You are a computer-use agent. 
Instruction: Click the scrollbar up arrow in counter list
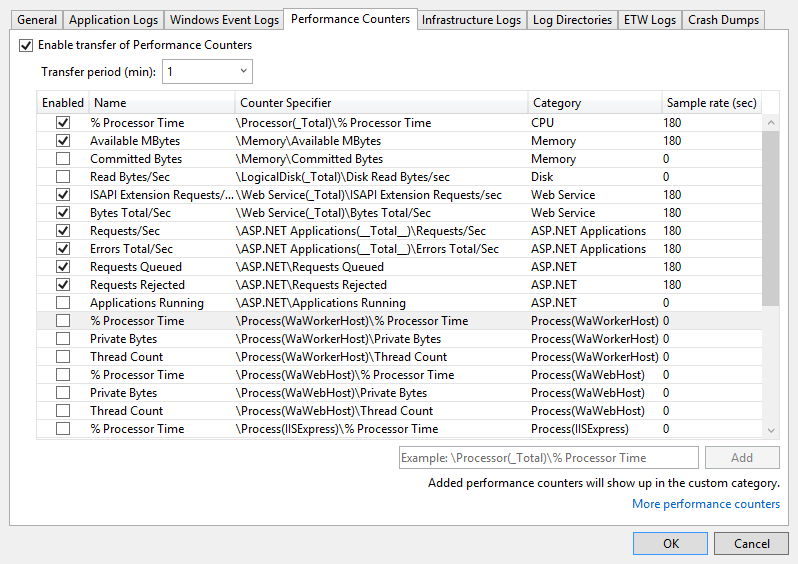point(771,122)
